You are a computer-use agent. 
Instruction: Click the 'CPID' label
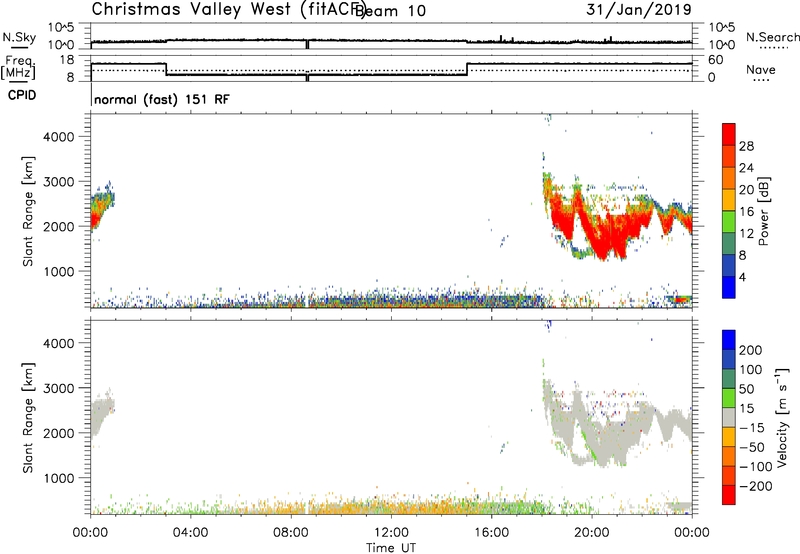click(x=22, y=95)
